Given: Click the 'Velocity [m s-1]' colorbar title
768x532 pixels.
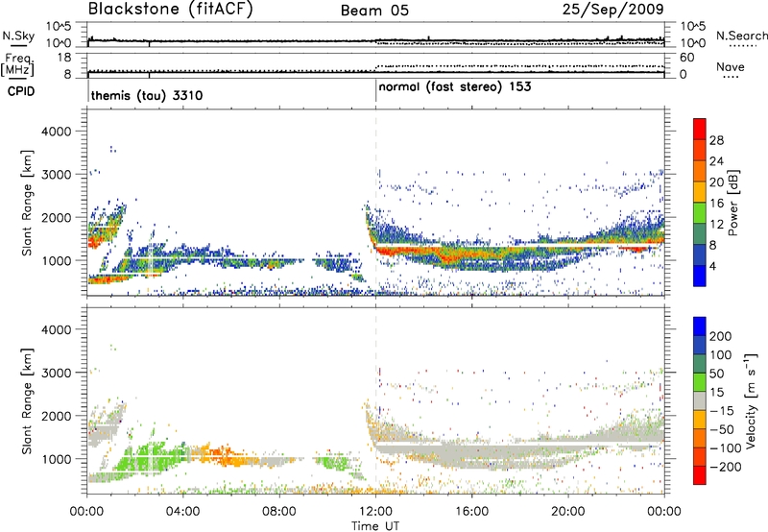Looking at the screenshot, I should point(751,400).
